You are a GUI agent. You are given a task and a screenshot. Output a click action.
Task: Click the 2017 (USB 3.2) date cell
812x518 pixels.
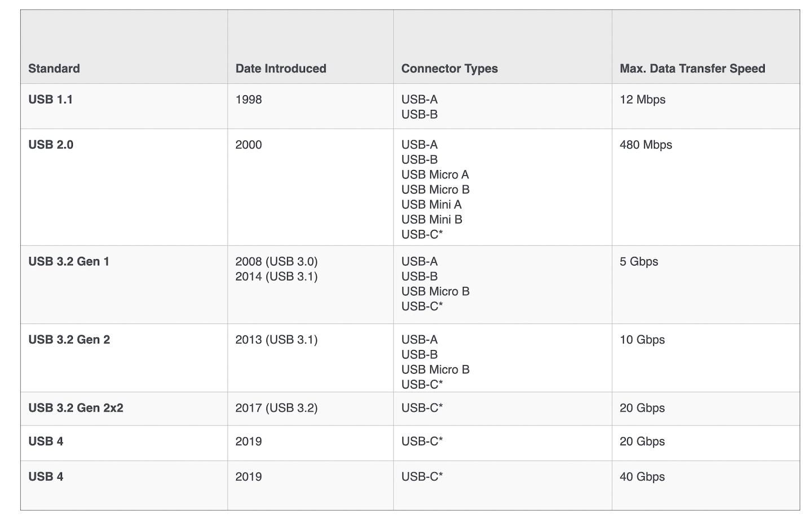coord(276,408)
